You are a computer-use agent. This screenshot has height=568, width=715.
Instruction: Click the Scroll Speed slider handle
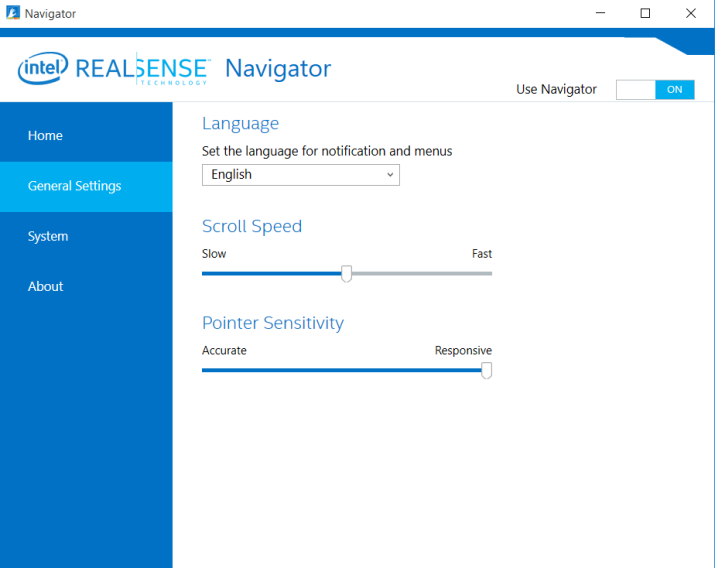[347, 273]
